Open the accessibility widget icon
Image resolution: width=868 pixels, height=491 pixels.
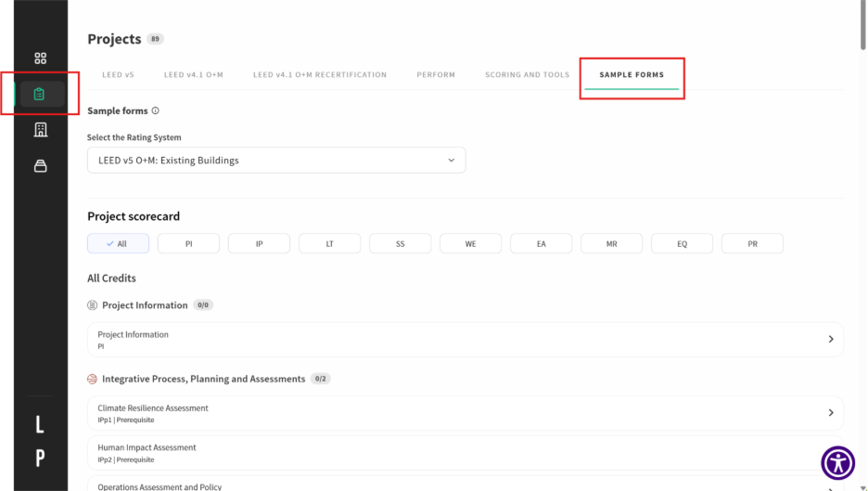click(837, 462)
